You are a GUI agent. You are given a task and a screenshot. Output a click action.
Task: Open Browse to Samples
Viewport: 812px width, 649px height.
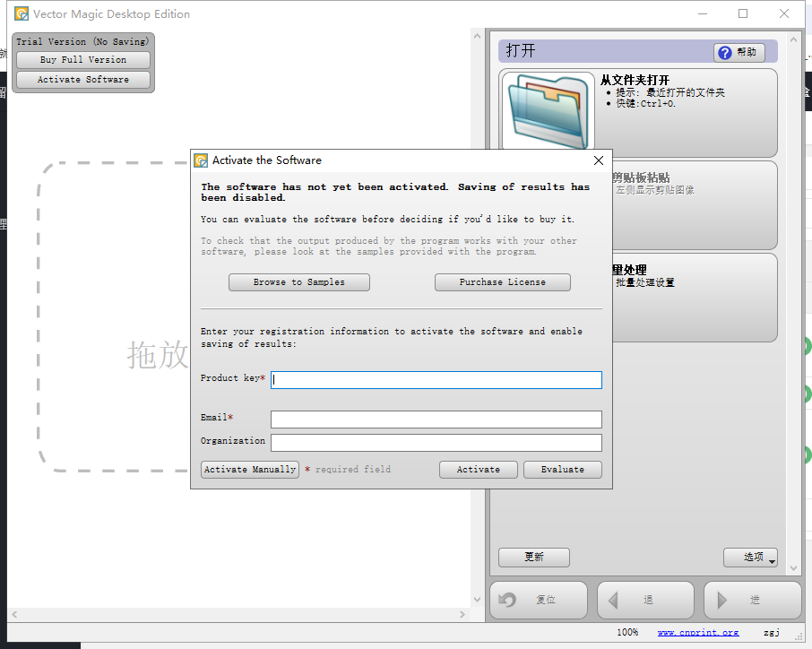[x=299, y=282]
